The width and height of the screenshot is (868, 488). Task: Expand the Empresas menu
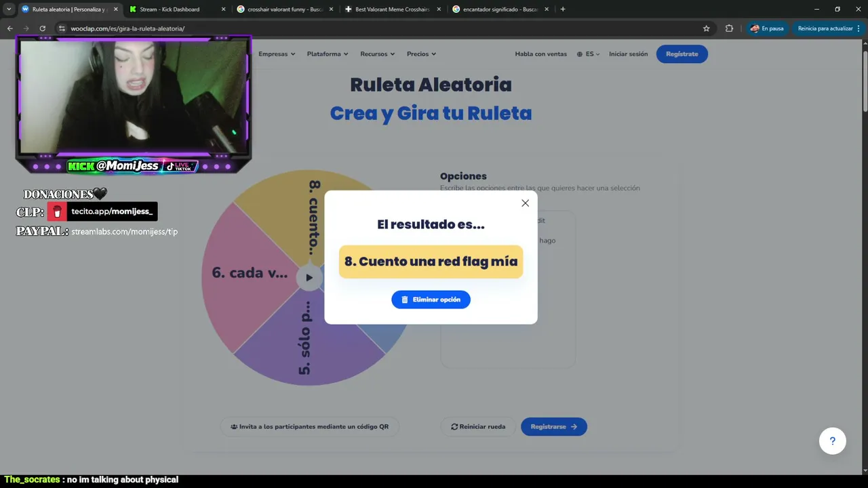277,54
